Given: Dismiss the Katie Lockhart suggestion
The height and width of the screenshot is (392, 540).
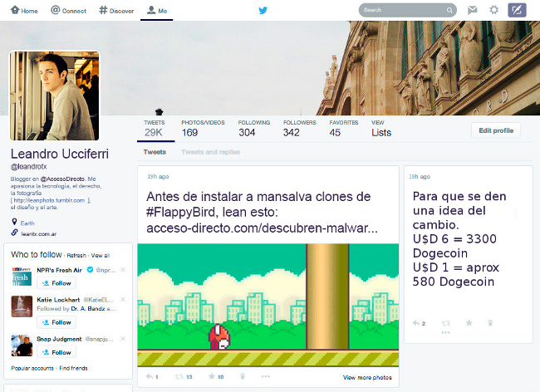Looking at the screenshot, I should click(x=123, y=300).
